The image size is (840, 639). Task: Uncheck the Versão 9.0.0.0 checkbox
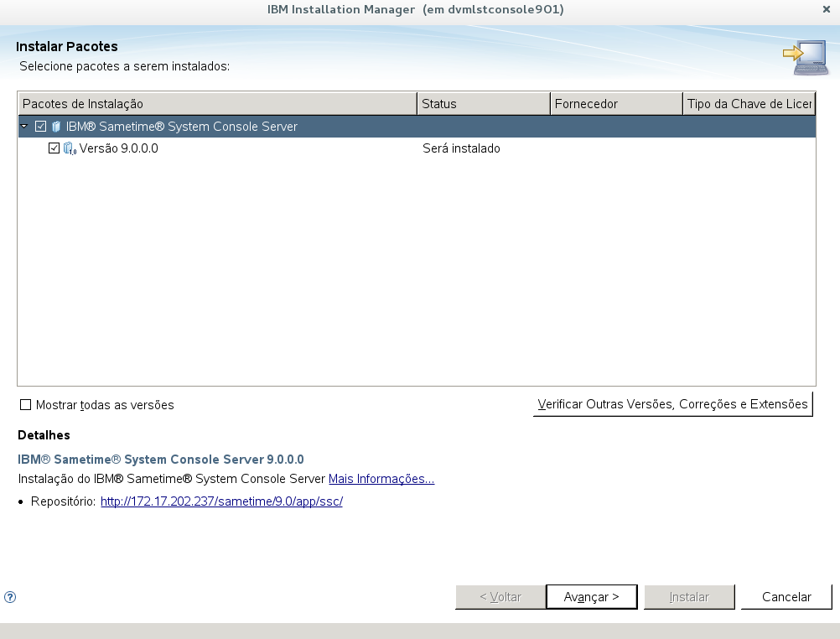tap(54, 148)
